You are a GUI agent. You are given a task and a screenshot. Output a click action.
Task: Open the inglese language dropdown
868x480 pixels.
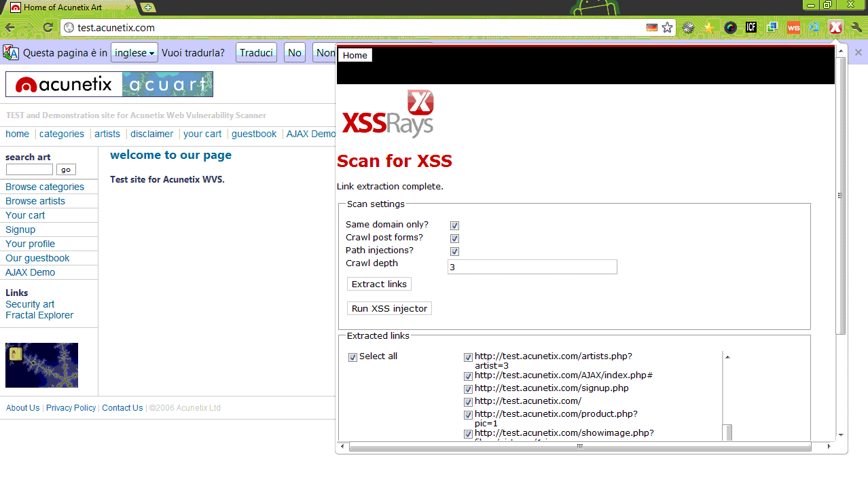(x=134, y=53)
